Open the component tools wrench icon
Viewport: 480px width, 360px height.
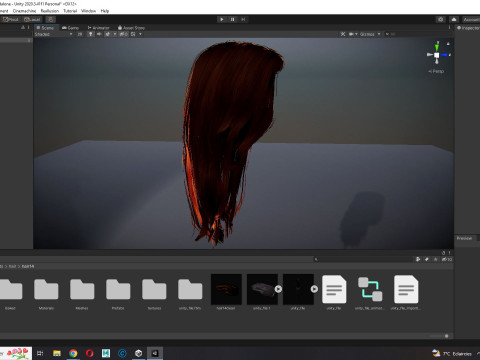[343, 34]
